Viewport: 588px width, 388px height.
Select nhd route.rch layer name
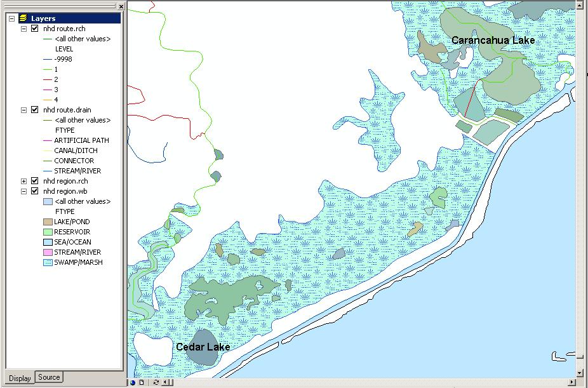pos(64,29)
